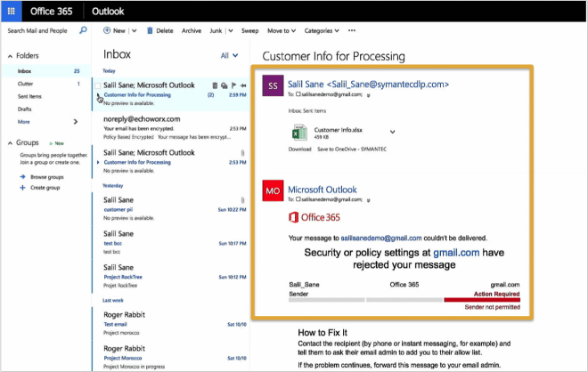Flag the selected Customer Info message
This screenshot has height=372, width=588.
233,85
